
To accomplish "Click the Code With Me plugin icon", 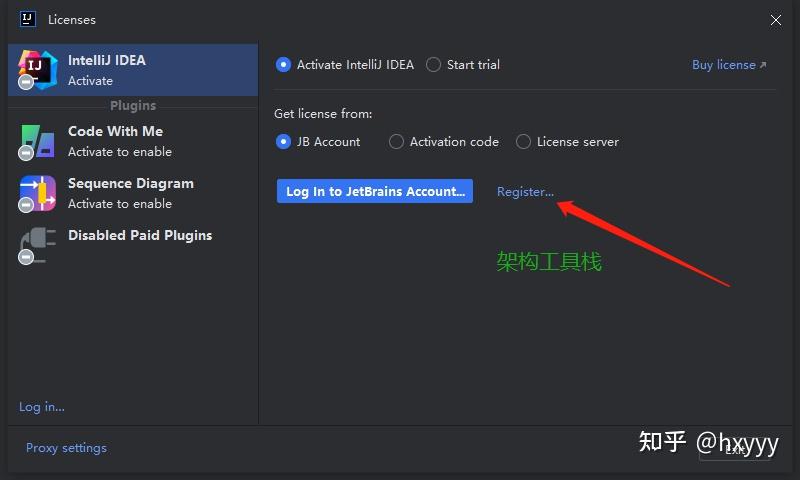I will click(37, 141).
